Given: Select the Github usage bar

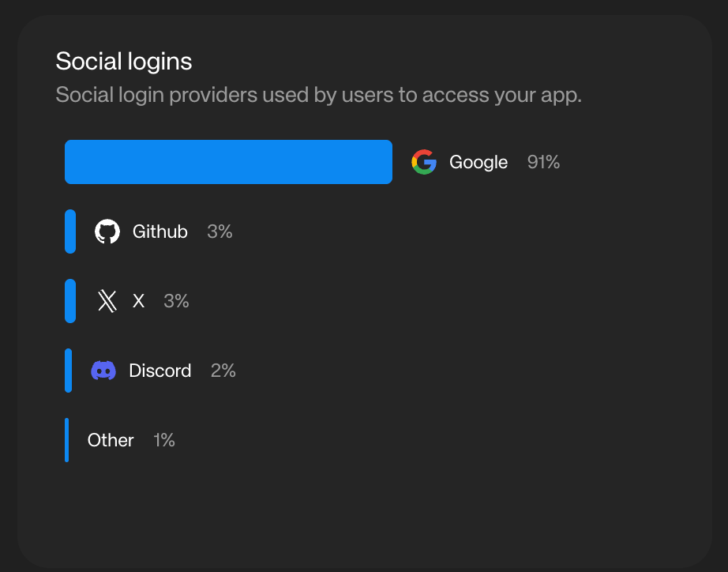Looking at the screenshot, I should pos(70,231).
